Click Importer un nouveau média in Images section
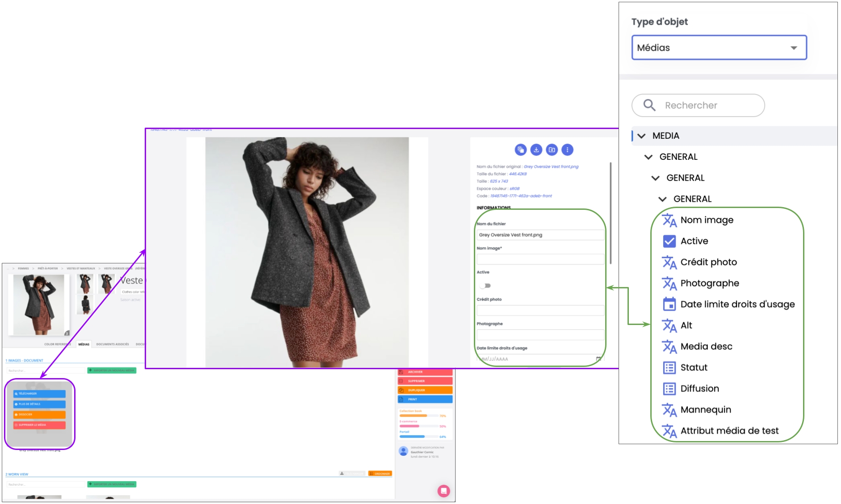This screenshot has height=504, width=841. pyautogui.click(x=112, y=371)
